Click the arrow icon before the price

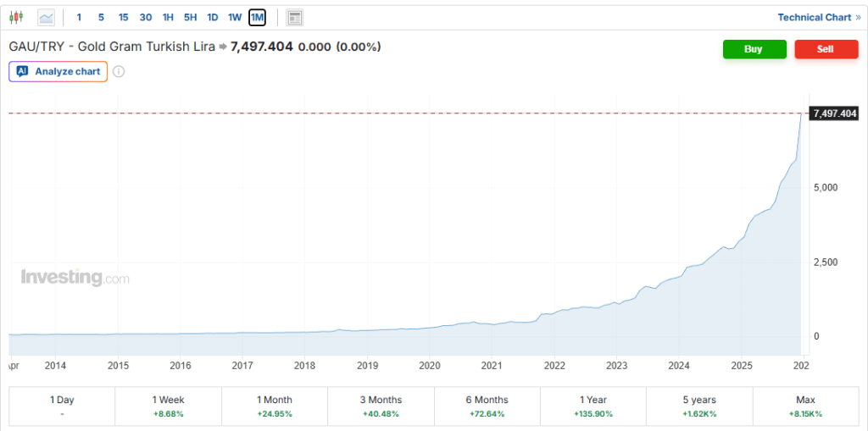pyautogui.click(x=223, y=47)
